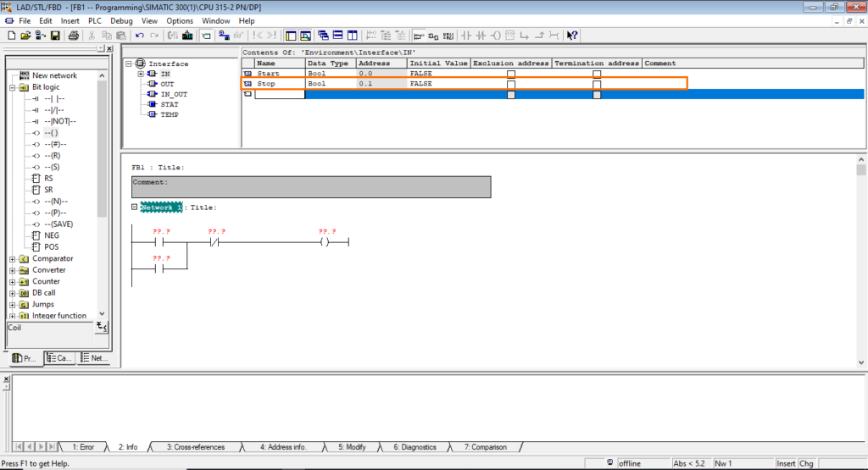This screenshot has width=868, height=470.
Task: Select the --| |-- normally open contact element
Action: pos(54,98)
